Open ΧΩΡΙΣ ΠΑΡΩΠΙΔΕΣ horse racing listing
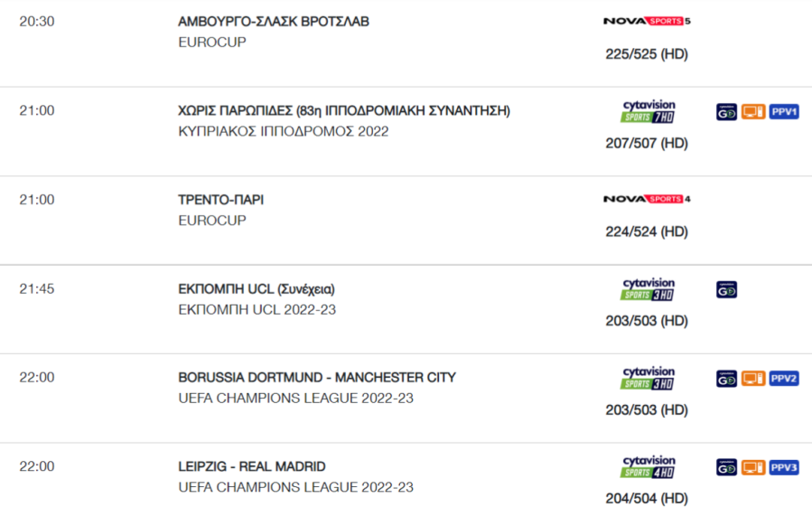 (344, 111)
